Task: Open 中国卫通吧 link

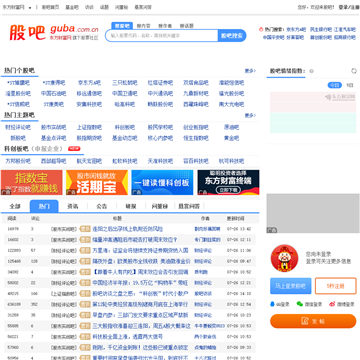Action: (125, 93)
